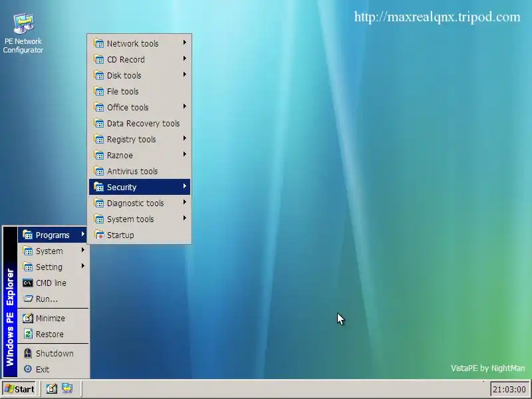532x399 pixels.
Task: Click the System tools folder icon
Action: 98,219
